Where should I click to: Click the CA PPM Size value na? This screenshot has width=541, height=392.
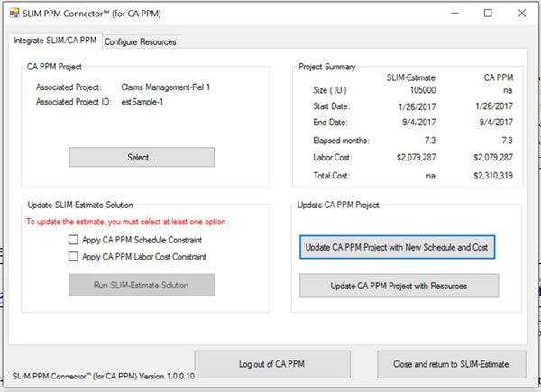508,91
